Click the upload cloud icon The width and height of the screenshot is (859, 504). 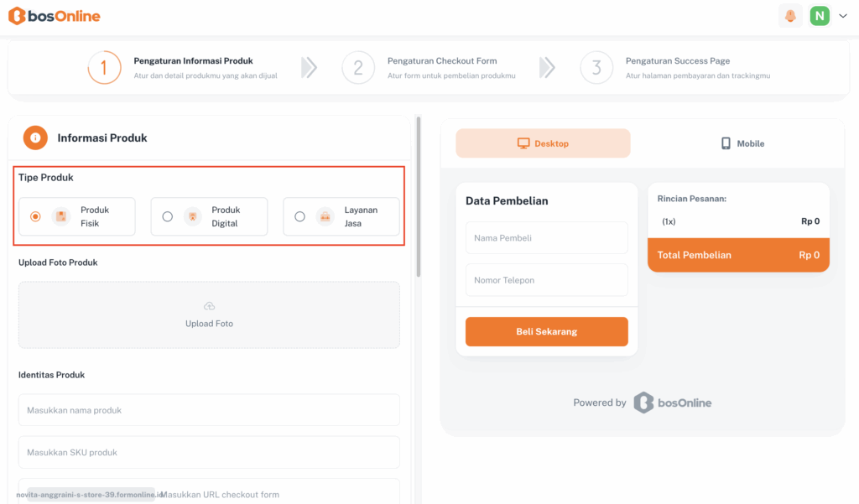click(x=209, y=306)
